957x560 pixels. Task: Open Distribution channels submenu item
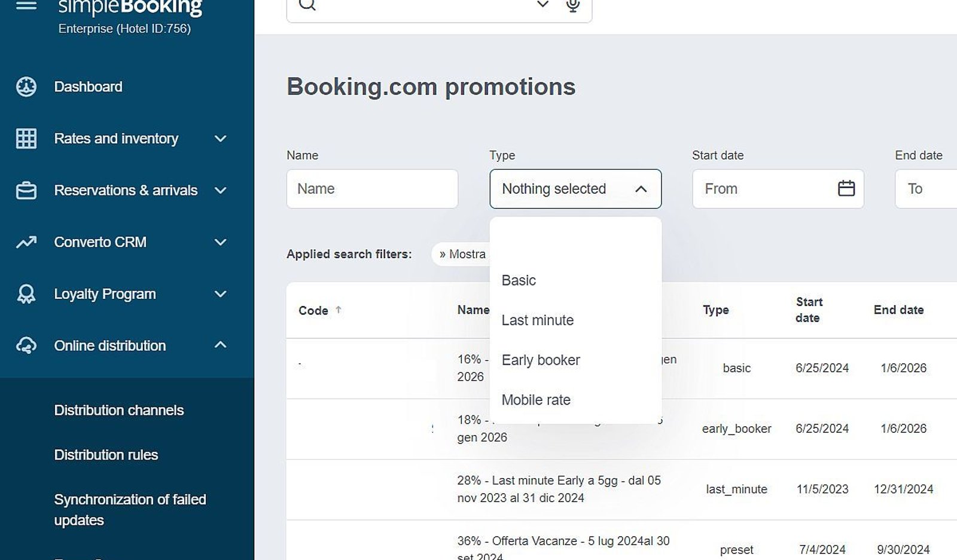coord(119,411)
